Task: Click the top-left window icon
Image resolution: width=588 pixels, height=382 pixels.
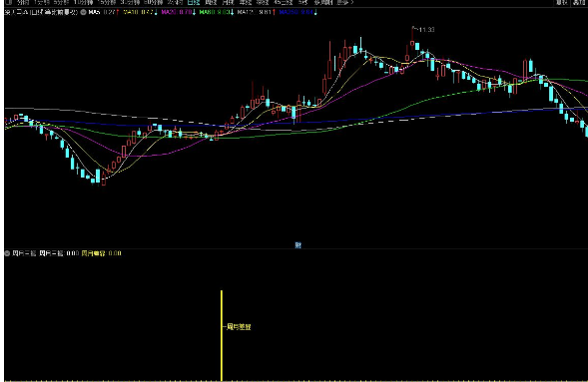Action: coord(9,2)
